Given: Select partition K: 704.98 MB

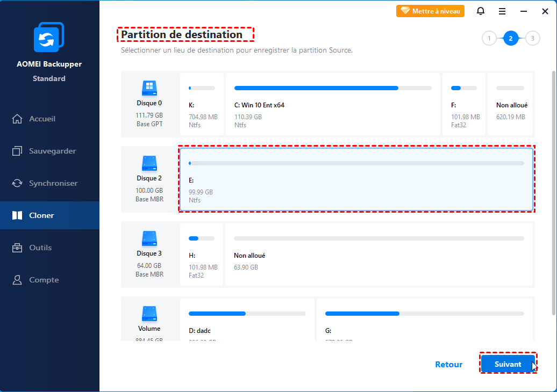Looking at the screenshot, I should (202, 104).
